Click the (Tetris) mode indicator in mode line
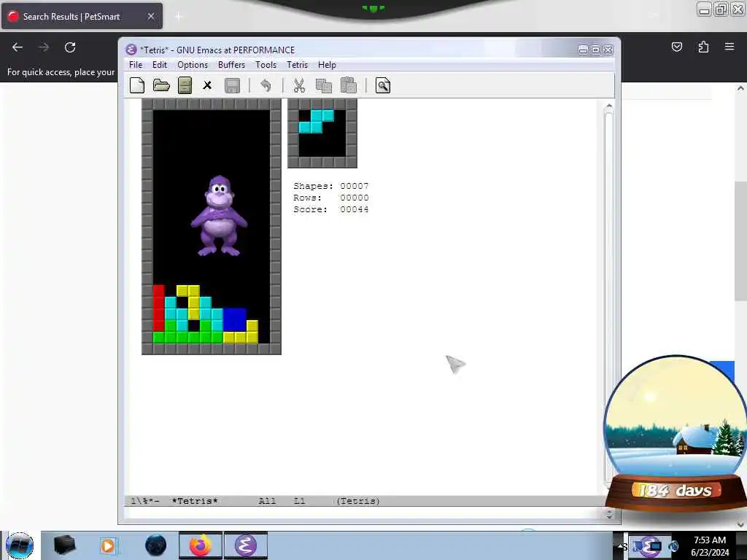Image resolution: width=747 pixels, height=560 pixels. coord(357,501)
